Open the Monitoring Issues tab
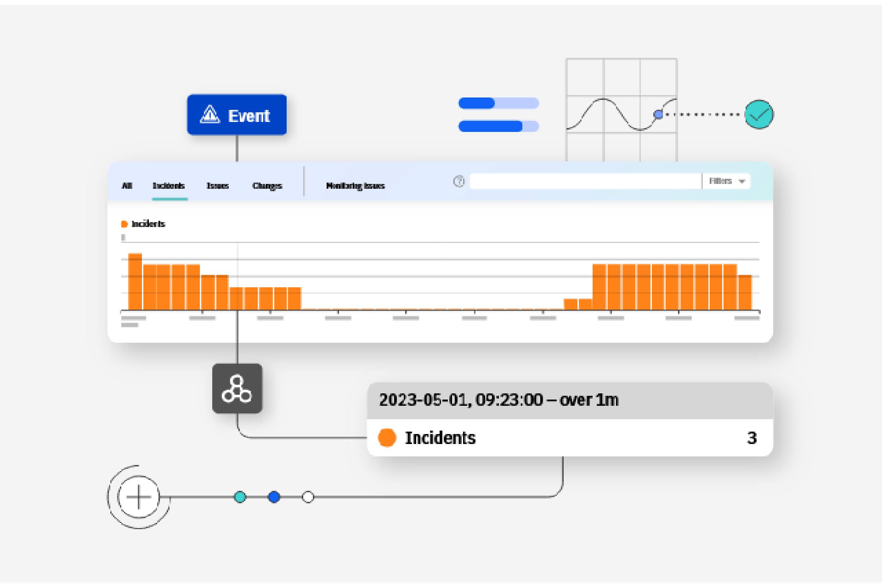Viewport: 882px width, 588px height. tap(355, 186)
